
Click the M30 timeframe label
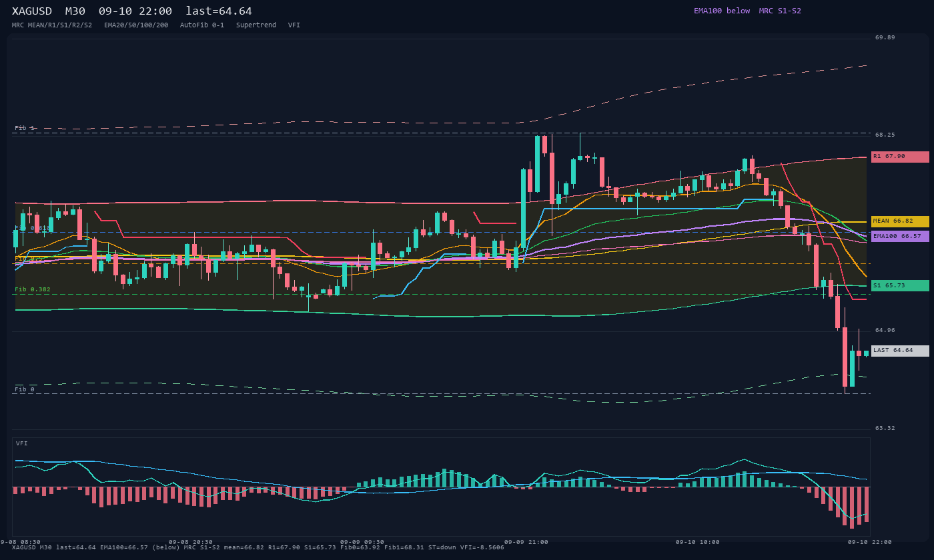(75, 11)
